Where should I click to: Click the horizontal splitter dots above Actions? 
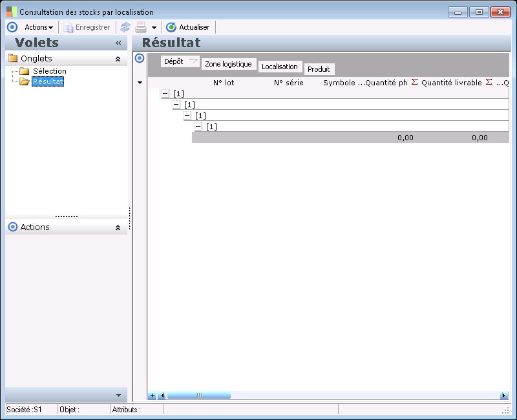point(67,216)
